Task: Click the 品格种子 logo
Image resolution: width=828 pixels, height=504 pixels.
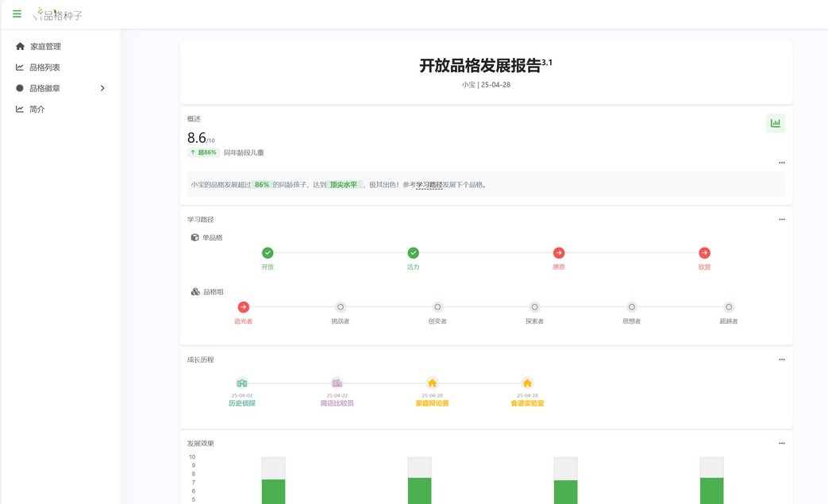Action: click(58, 14)
